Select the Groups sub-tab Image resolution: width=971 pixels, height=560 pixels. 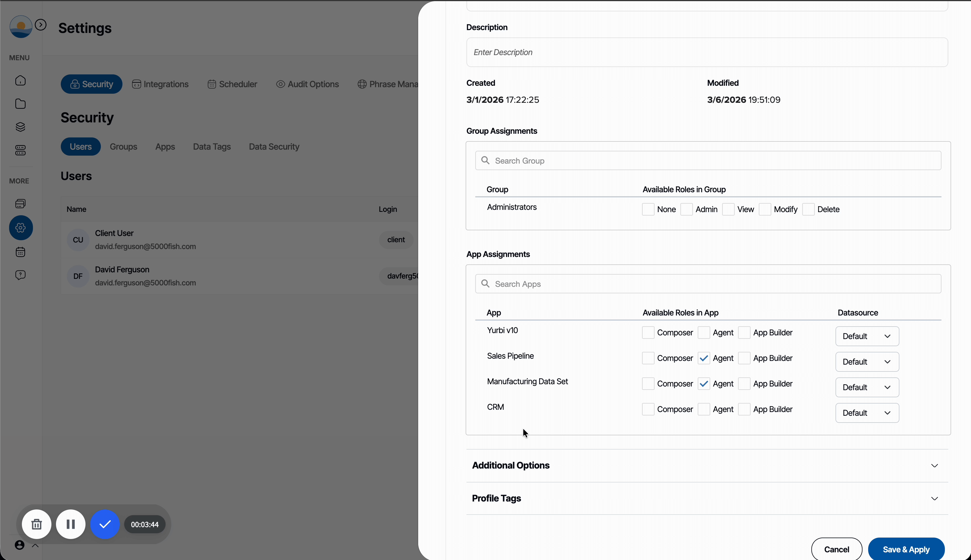coord(124,147)
